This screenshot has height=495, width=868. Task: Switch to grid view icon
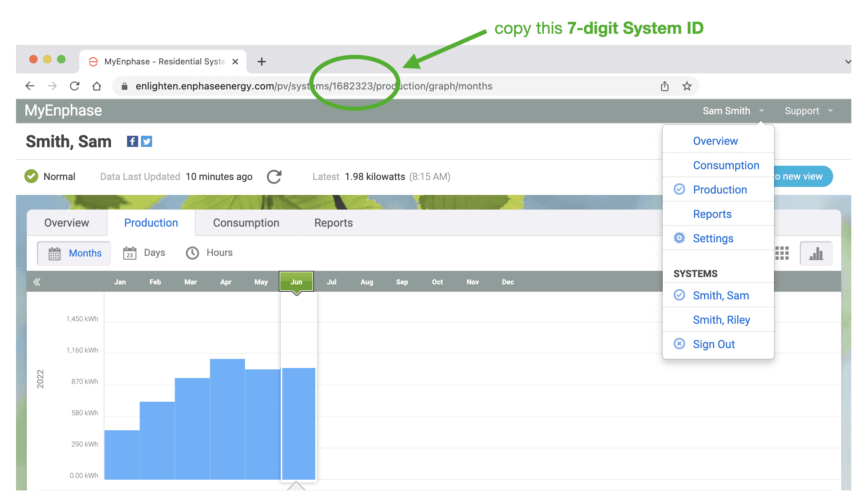pos(782,253)
